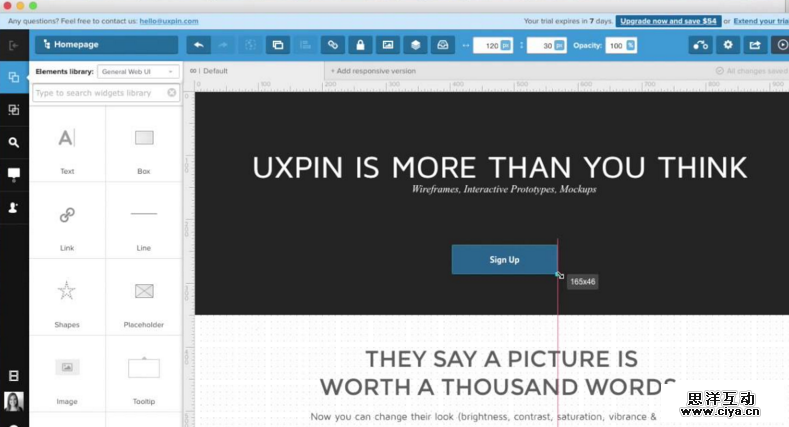Click the widgets library search field
The height and width of the screenshot is (427, 789).
click(98, 93)
